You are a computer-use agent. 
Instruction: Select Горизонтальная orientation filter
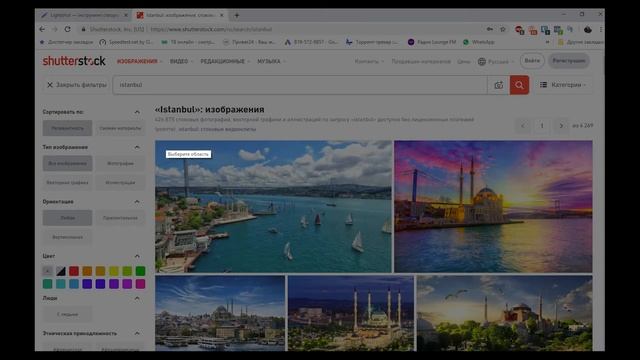coord(120,218)
